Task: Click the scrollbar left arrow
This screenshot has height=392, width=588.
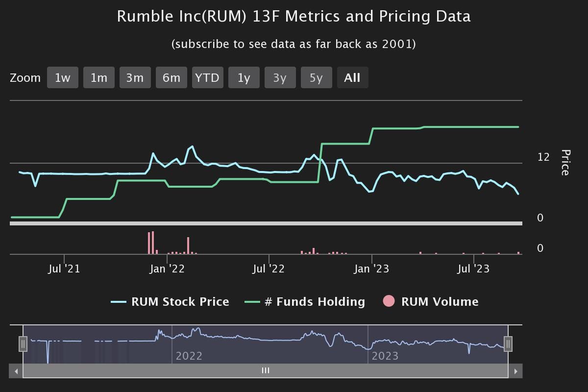Action: (x=16, y=371)
